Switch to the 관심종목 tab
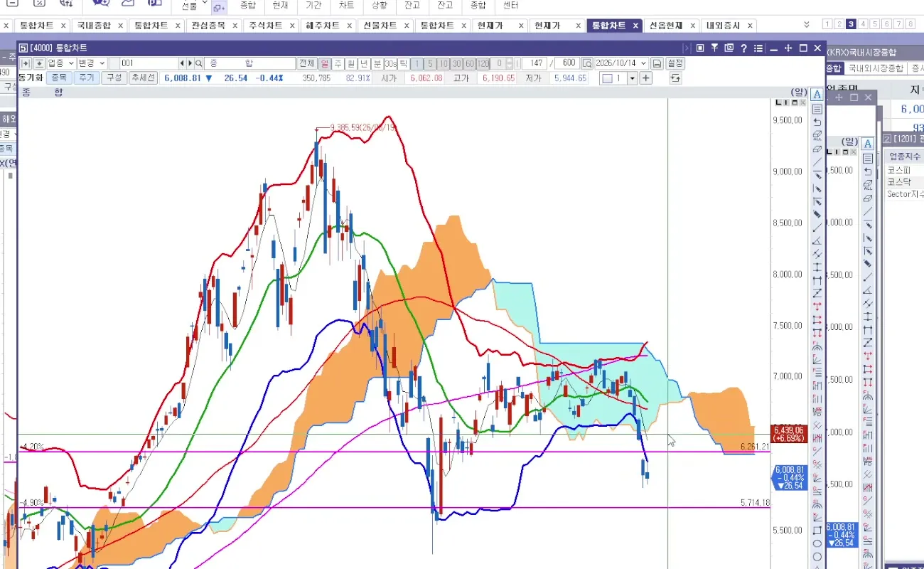Image resolution: width=924 pixels, height=569 pixels. tap(208, 25)
